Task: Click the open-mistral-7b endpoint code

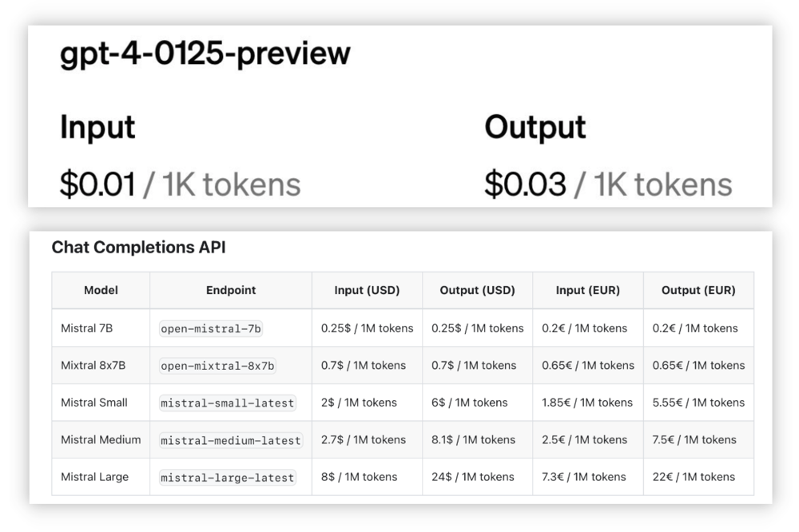Action: tap(211, 328)
